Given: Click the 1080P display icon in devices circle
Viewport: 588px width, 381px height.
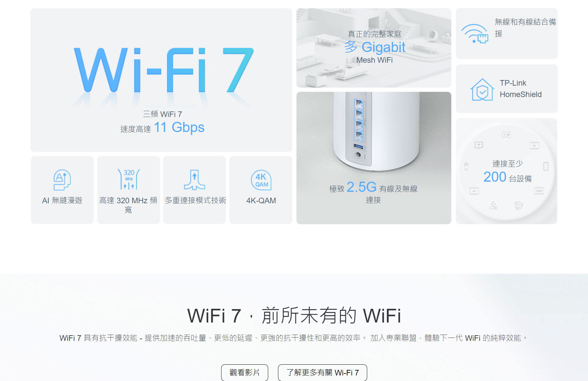Looking at the screenshot, I should (539, 191).
